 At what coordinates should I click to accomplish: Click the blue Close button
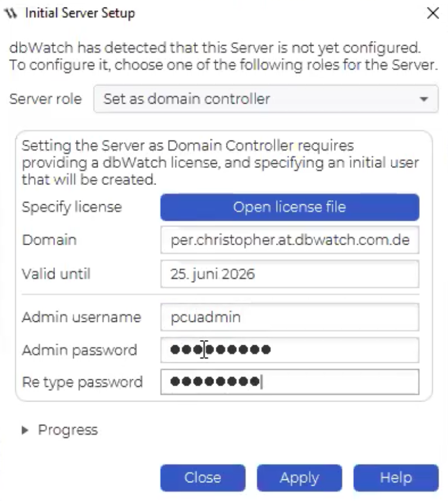click(203, 478)
